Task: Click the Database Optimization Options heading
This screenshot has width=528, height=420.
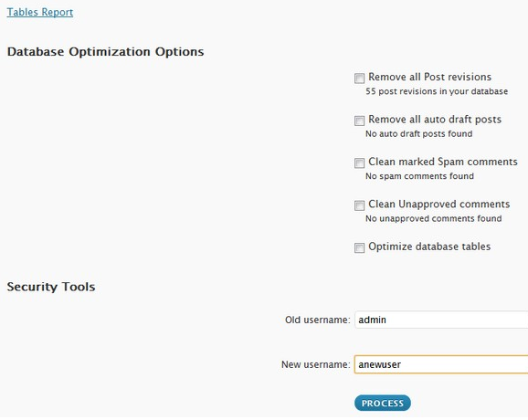Action: [105, 52]
